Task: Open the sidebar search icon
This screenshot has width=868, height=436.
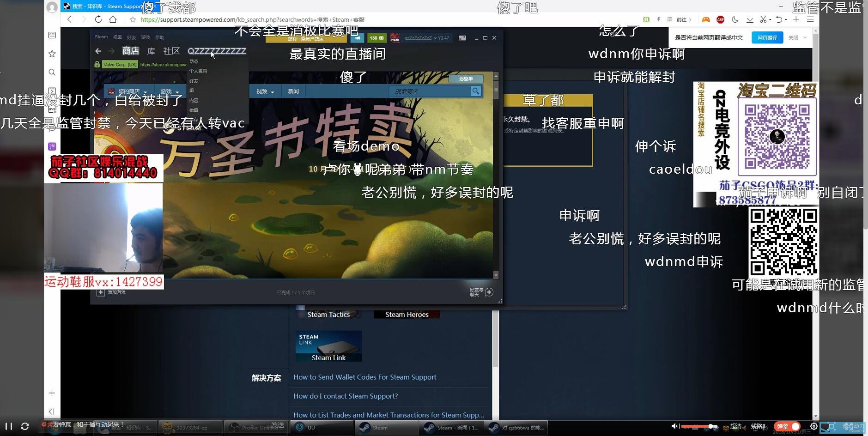Action: click(x=52, y=72)
